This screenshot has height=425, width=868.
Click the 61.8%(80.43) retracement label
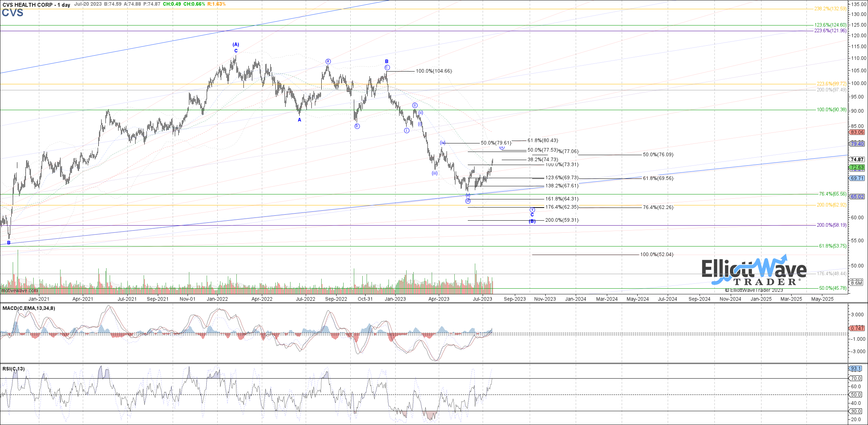pos(543,141)
